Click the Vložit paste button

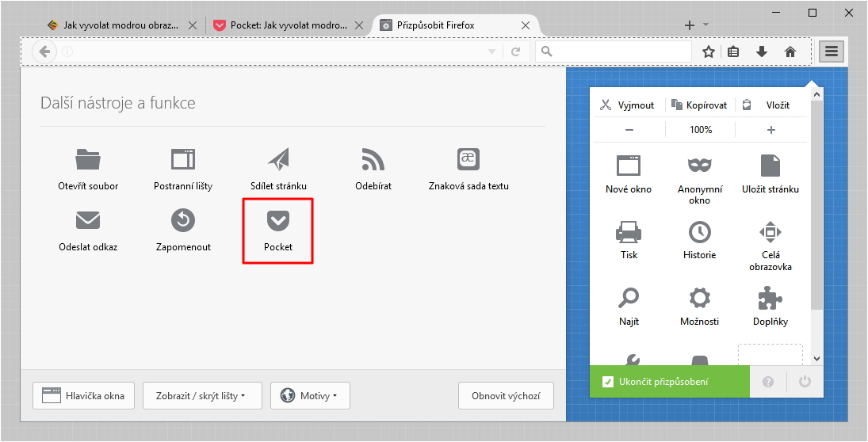click(x=770, y=105)
